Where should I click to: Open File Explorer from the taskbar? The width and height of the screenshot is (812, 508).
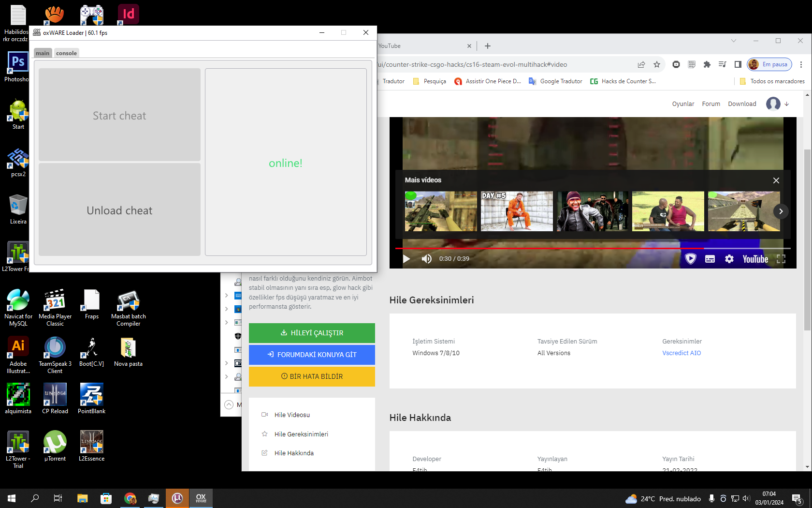pyautogui.click(x=83, y=498)
